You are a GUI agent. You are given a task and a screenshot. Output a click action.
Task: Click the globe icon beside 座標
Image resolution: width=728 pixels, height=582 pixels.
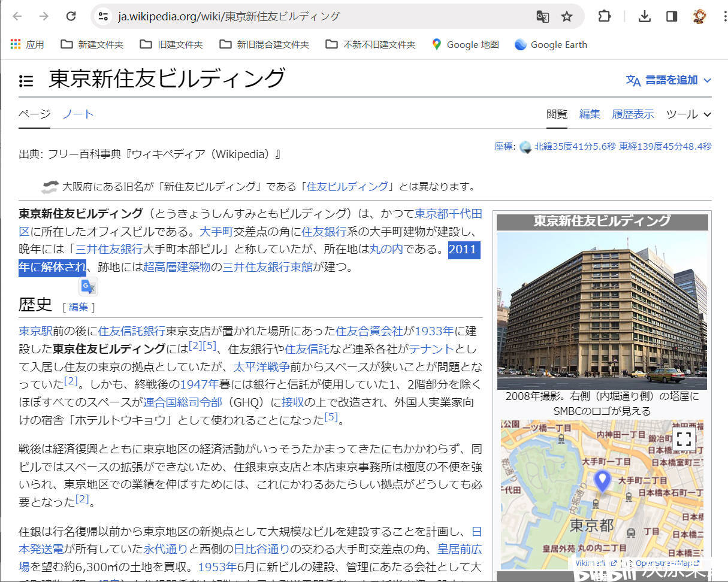point(525,147)
